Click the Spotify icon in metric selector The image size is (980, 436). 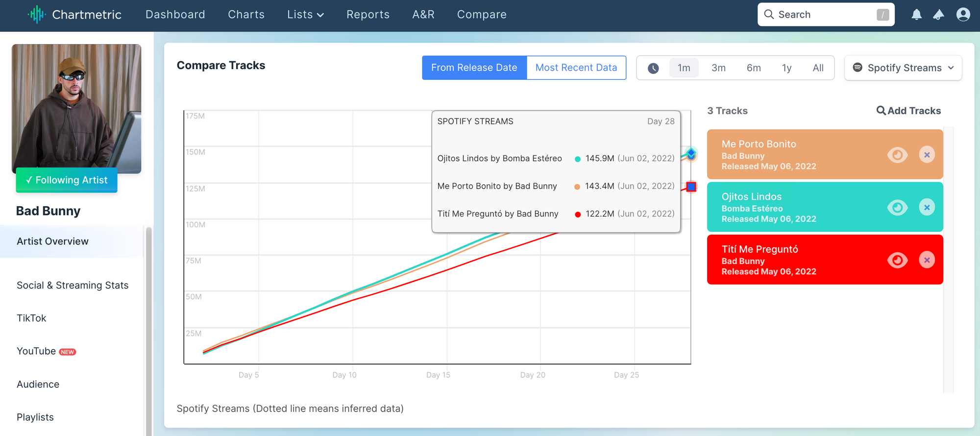(857, 68)
